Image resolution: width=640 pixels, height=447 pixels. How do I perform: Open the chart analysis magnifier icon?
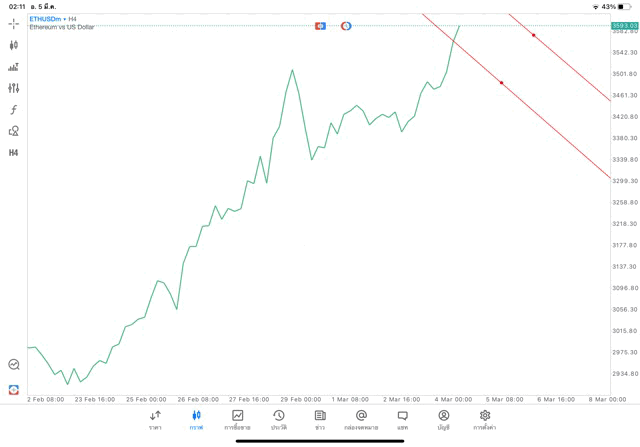[x=14, y=365]
